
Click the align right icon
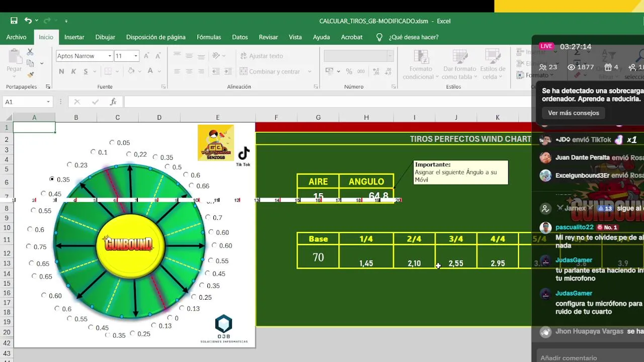[x=201, y=71]
